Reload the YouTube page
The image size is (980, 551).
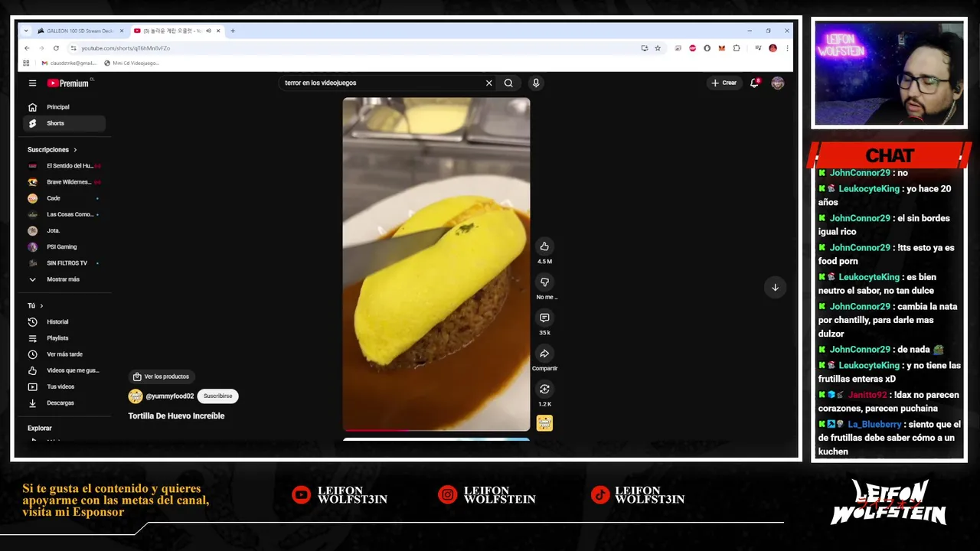pyautogui.click(x=56, y=48)
